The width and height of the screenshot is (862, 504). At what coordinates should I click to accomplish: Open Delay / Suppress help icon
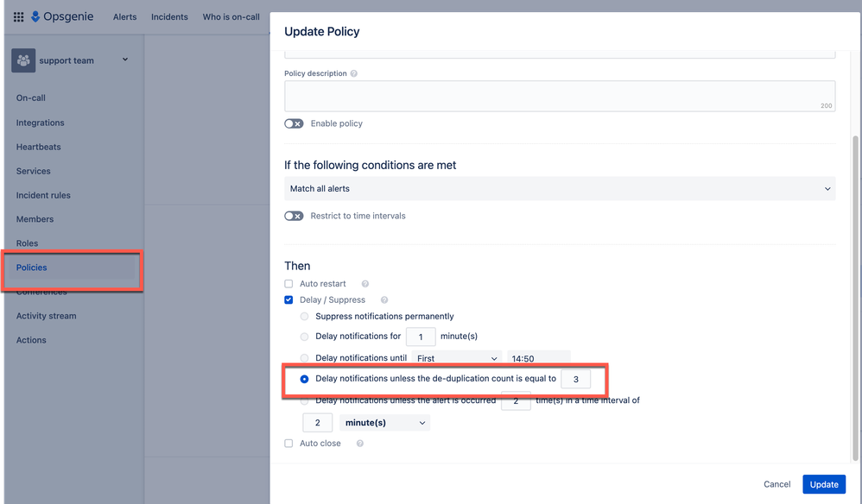[384, 299]
